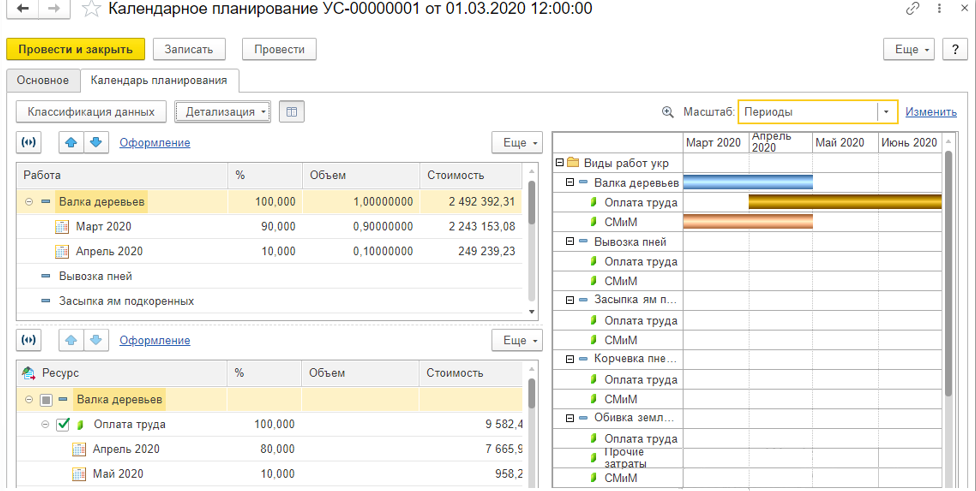Add the document to favorites with the star
Image resolution: width=976 pixels, height=491 pixels.
coord(91,9)
